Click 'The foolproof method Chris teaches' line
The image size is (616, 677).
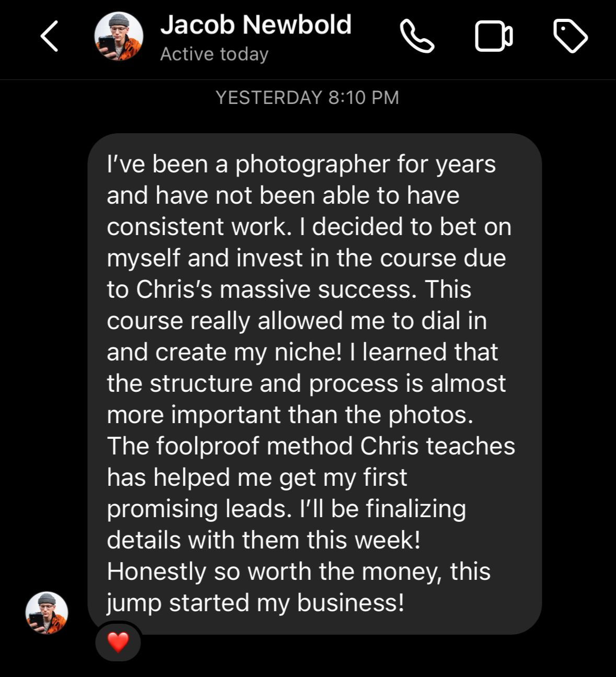point(311,446)
